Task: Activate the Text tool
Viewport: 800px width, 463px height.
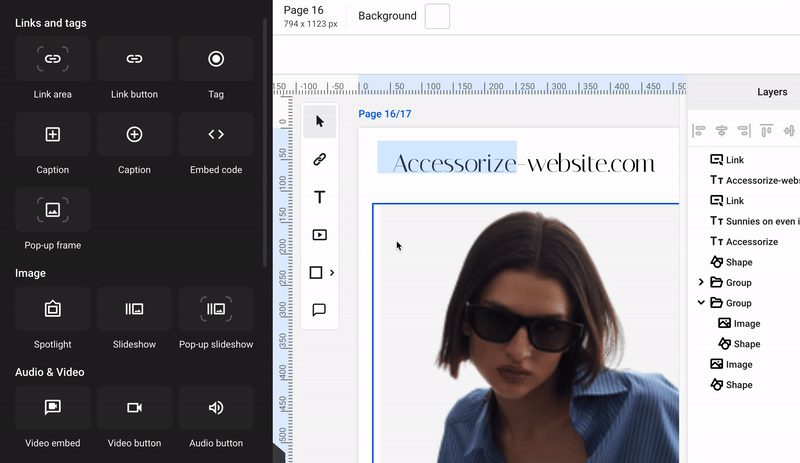Action: [x=319, y=197]
